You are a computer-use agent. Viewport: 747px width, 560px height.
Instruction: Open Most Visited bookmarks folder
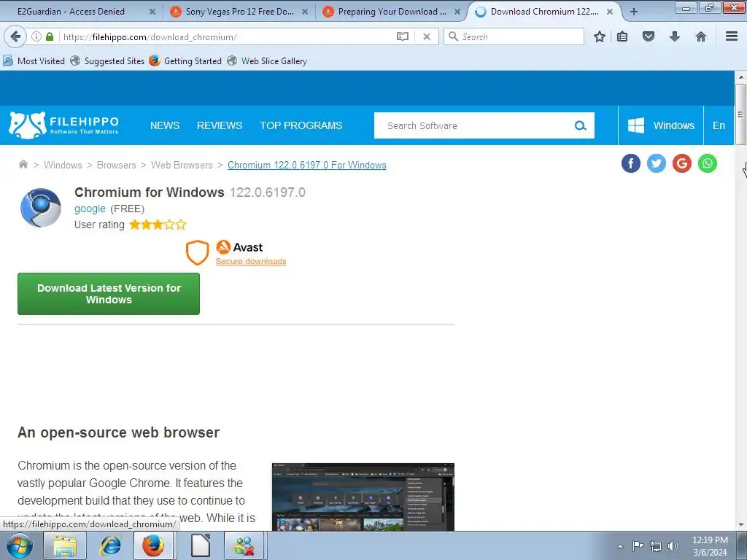point(34,61)
